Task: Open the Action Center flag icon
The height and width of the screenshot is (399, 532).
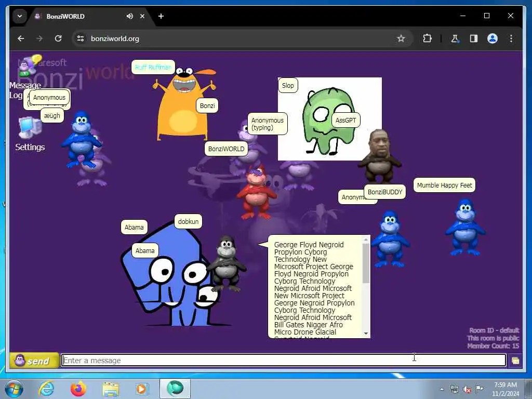Action: pyautogui.click(x=479, y=389)
